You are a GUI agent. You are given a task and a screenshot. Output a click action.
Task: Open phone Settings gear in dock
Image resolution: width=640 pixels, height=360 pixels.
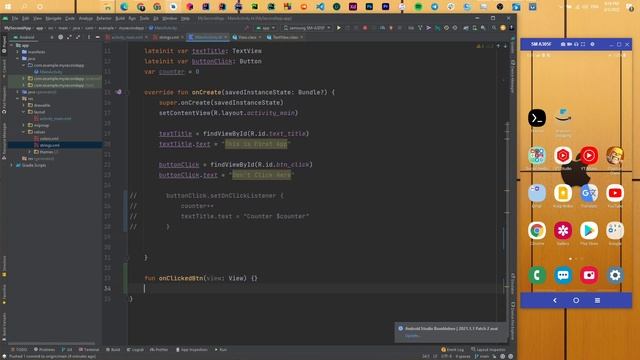pyautogui.click(x=615, y=276)
